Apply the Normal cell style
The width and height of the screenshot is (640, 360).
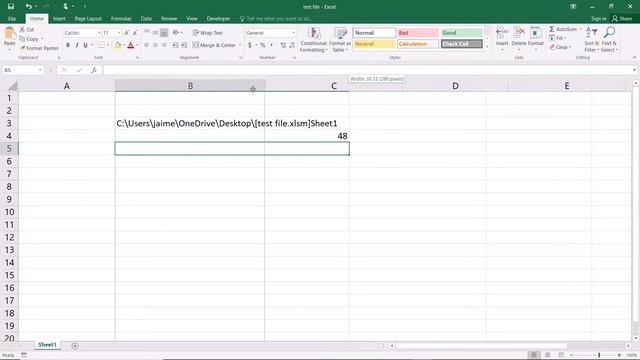coord(374,33)
